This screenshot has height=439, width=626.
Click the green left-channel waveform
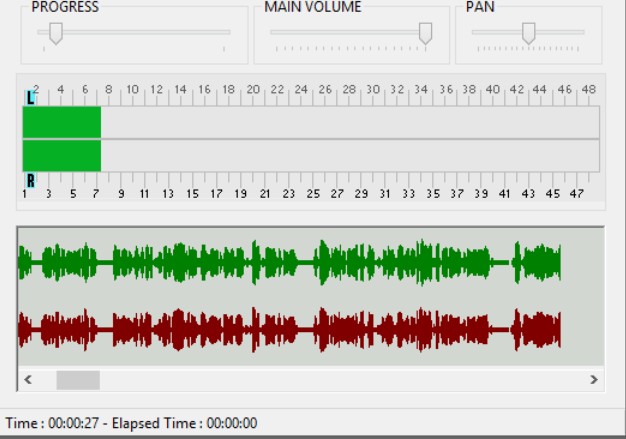290,262
